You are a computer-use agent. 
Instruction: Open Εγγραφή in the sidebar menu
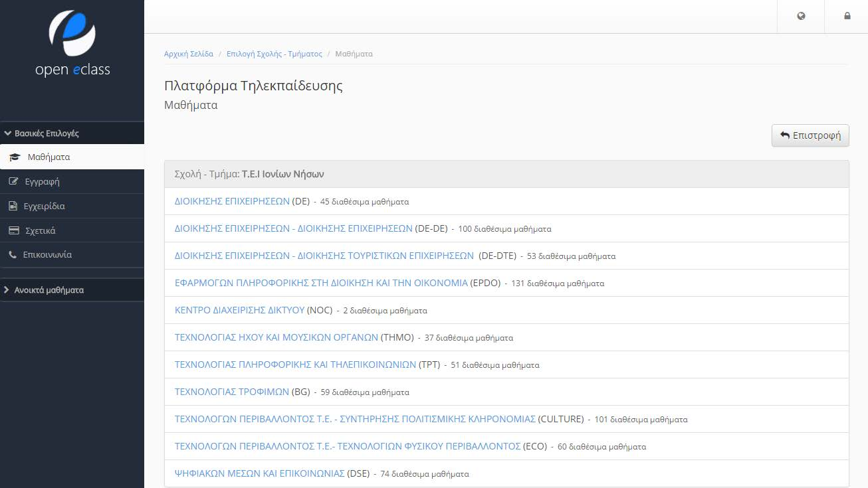tap(72, 181)
